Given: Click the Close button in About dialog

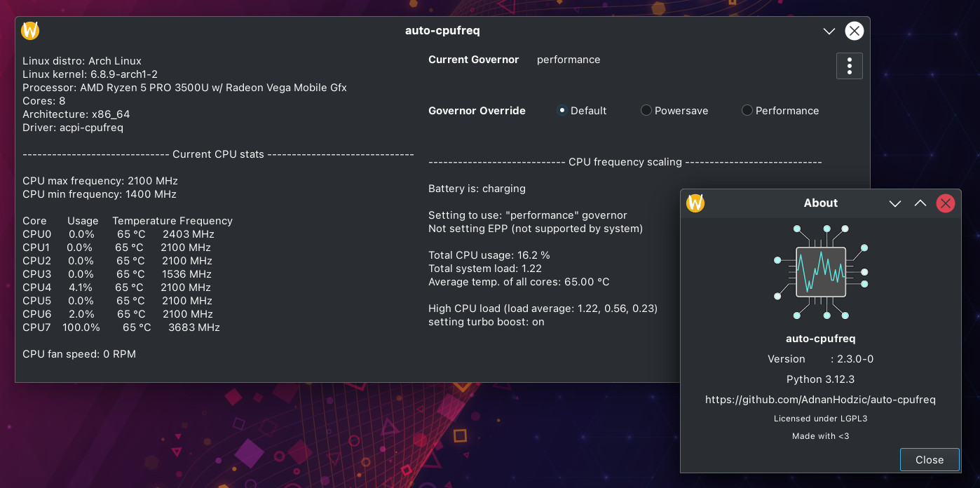Looking at the screenshot, I should click(x=930, y=460).
